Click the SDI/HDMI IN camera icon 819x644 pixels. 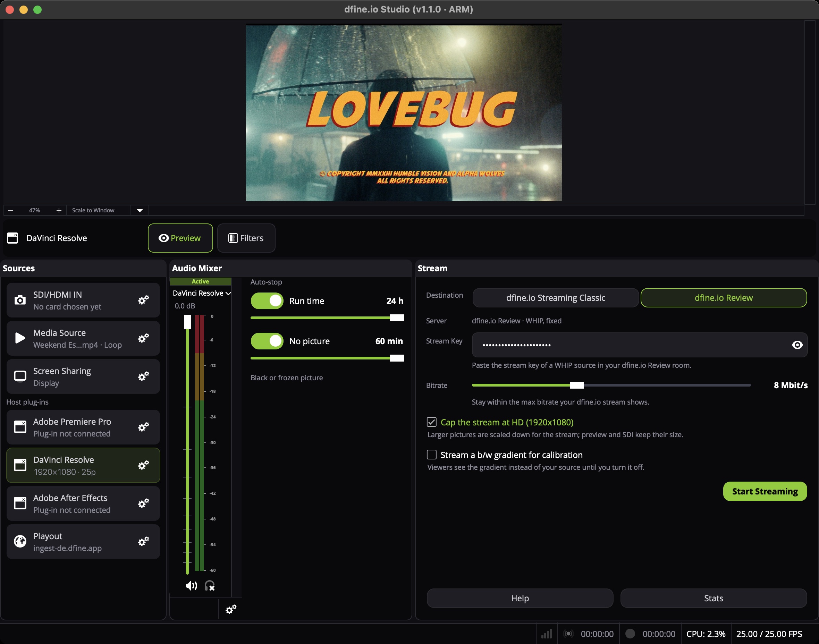tap(20, 300)
